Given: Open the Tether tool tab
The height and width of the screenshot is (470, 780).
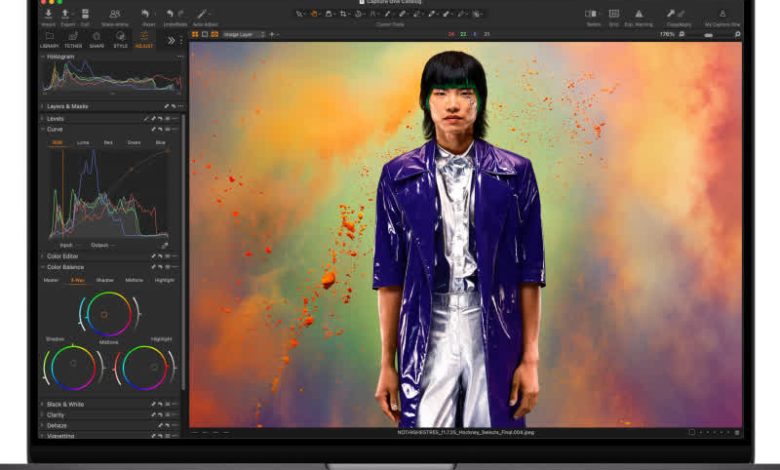Looking at the screenshot, I should (73, 38).
